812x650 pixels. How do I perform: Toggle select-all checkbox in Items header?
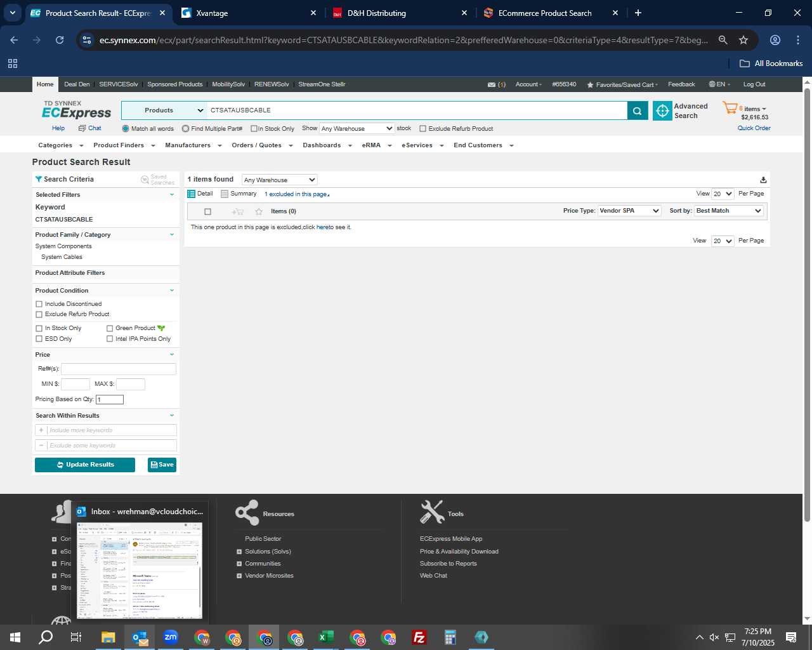[x=207, y=211]
